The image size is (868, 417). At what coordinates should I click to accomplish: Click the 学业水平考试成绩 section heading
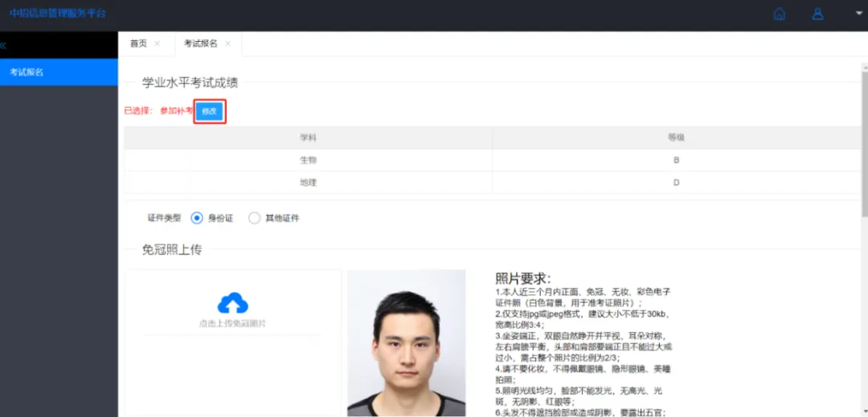190,83
